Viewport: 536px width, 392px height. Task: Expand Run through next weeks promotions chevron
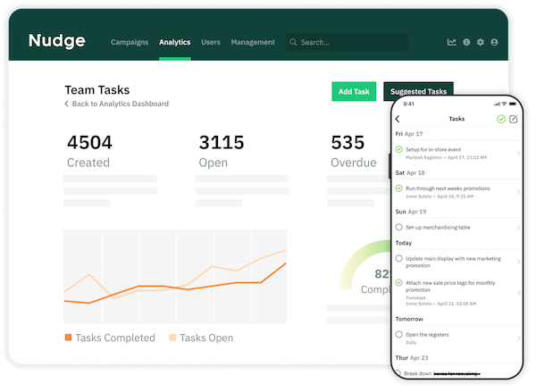click(x=518, y=192)
